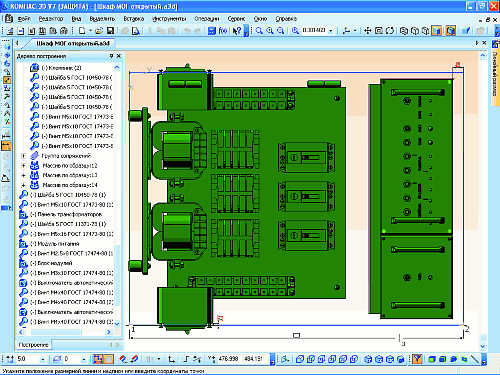Viewport: 500px width, 375px height.
Task: Toggle the shaded-with-edges display mode button
Action: [436, 31]
